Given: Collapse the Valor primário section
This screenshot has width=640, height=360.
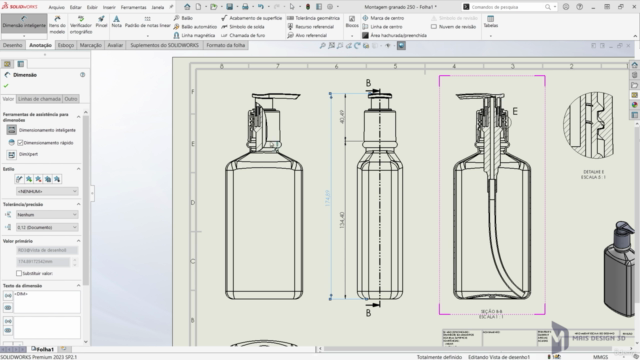Looking at the screenshot, I should (78, 241).
